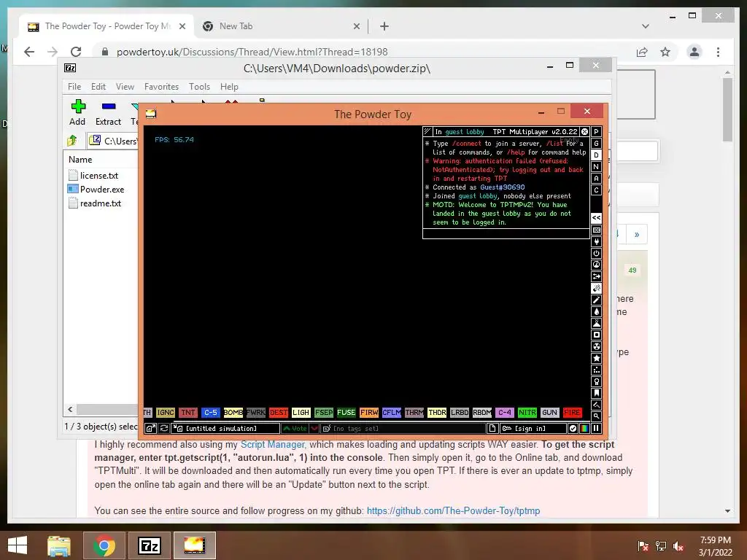747x560 pixels.
Task: Open the Gases element menu
Action: [596, 300]
